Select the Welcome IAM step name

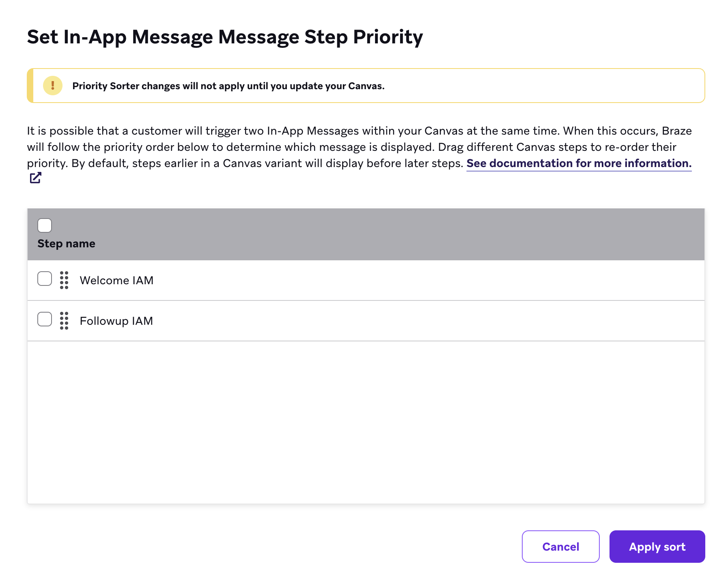pos(116,280)
